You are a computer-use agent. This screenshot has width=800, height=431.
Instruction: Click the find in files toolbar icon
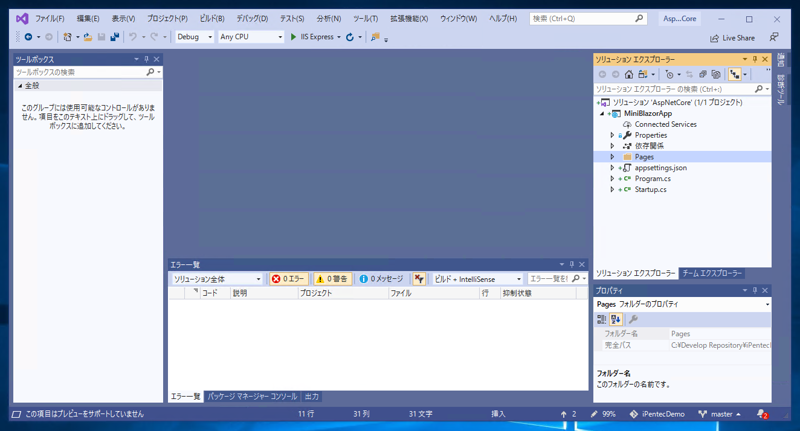tap(375, 37)
